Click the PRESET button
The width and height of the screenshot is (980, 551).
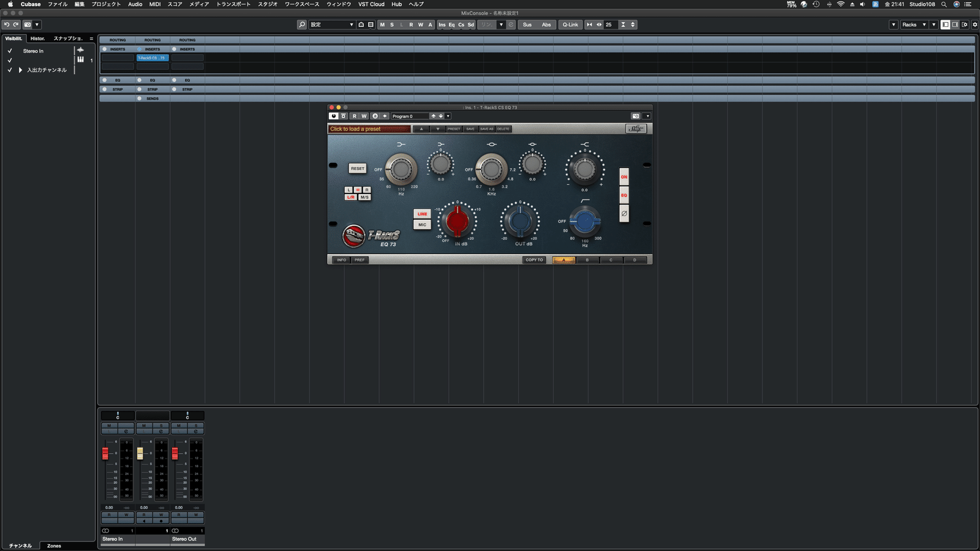454,129
